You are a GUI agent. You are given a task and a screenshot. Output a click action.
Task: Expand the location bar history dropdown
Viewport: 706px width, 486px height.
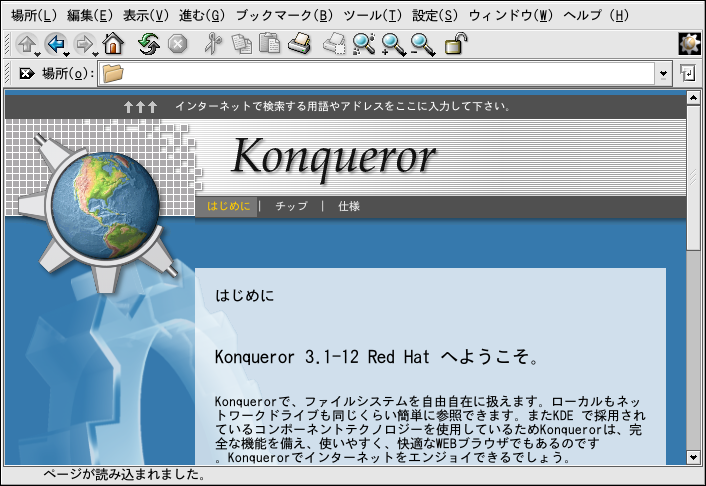point(664,73)
